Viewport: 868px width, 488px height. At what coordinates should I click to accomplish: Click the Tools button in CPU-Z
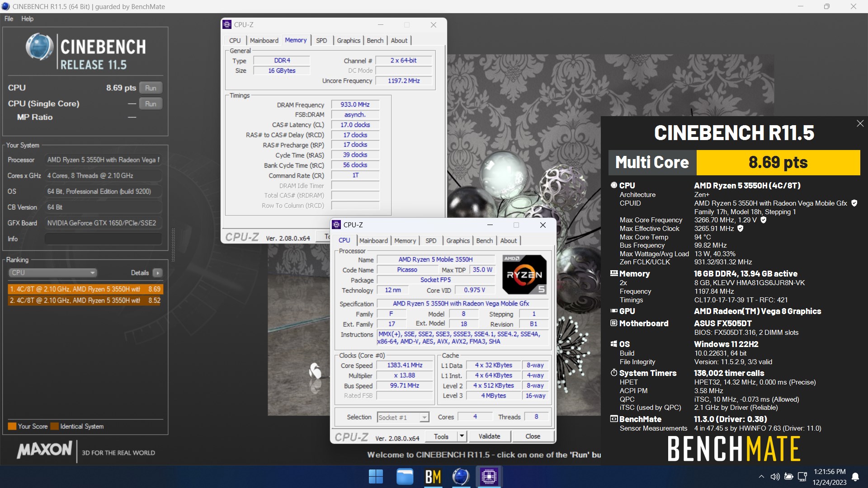pyautogui.click(x=442, y=436)
